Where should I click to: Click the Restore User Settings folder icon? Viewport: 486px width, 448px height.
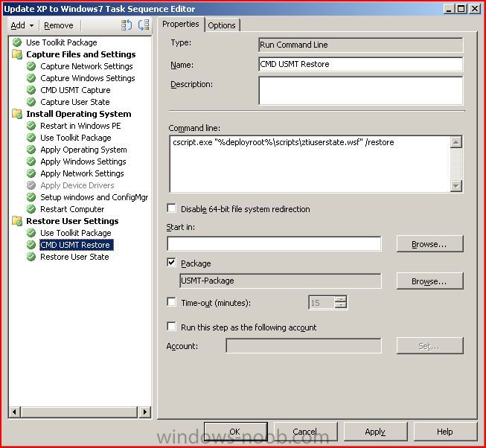point(17,221)
